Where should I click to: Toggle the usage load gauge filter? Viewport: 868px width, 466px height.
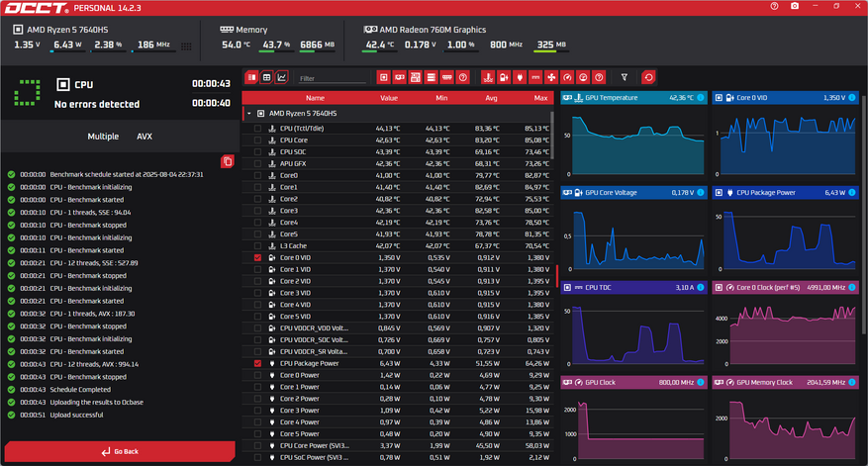(583, 77)
